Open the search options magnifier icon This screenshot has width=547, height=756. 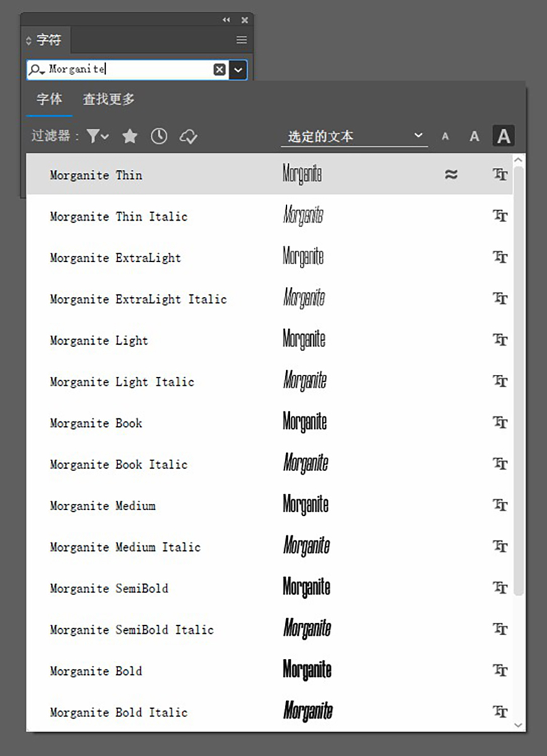click(x=37, y=70)
